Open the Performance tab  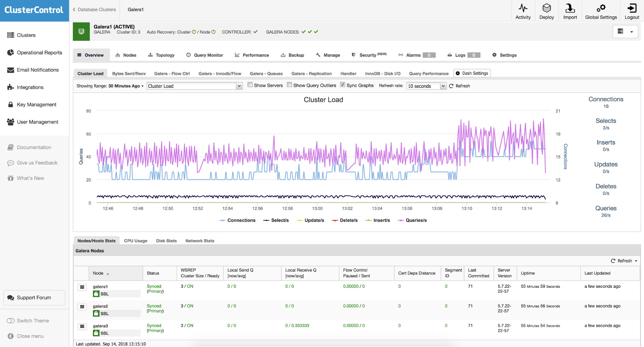pos(252,55)
